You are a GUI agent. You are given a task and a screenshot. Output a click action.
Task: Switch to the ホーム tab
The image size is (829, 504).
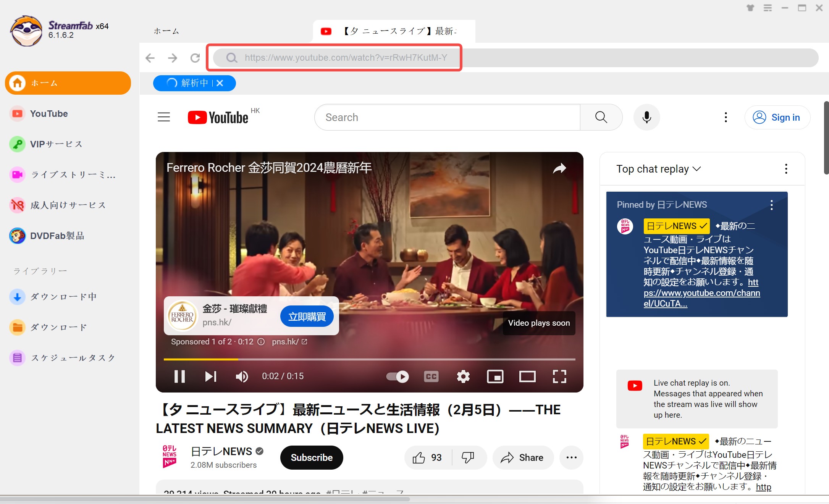tap(166, 31)
